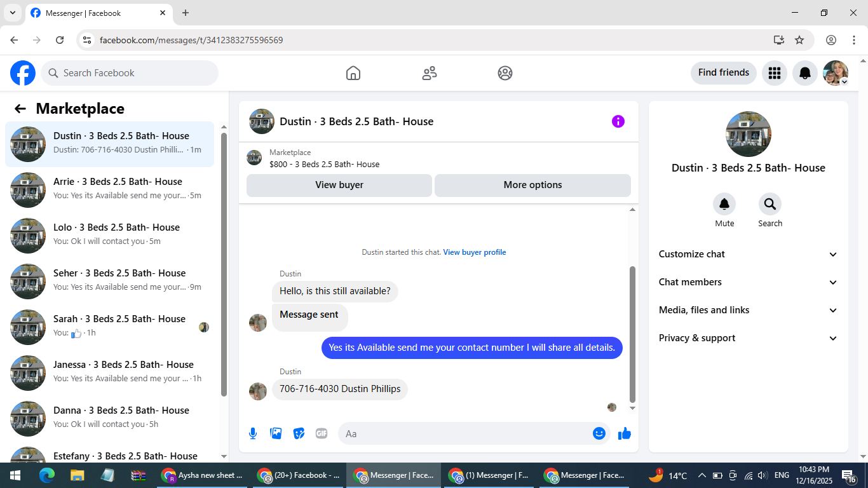Open the Notifications bell in the header
Screen dimensions: 868x488
point(805,73)
